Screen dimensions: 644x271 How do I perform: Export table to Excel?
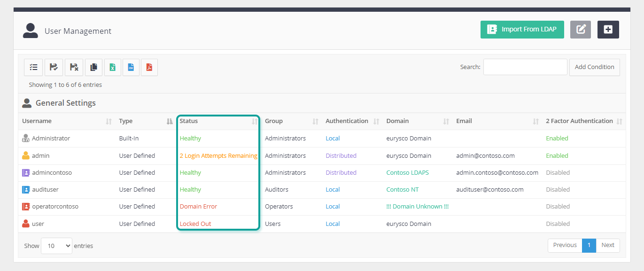pyautogui.click(x=113, y=67)
